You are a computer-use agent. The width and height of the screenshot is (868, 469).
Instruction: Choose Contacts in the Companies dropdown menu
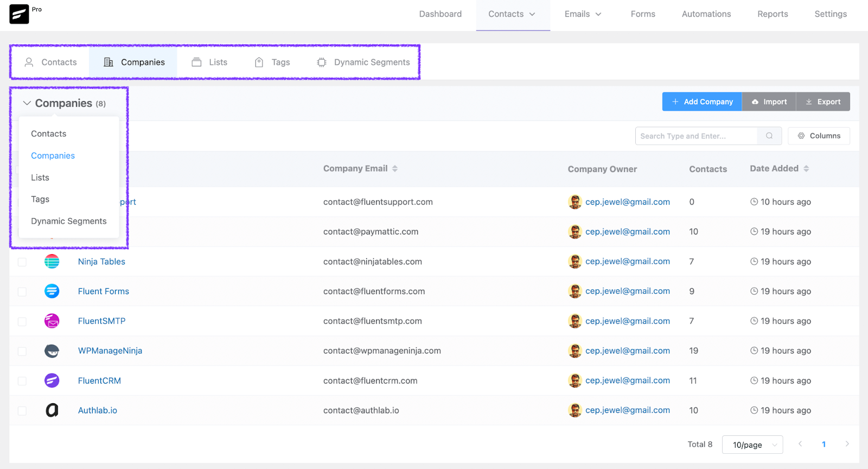[x=49, y=134]
